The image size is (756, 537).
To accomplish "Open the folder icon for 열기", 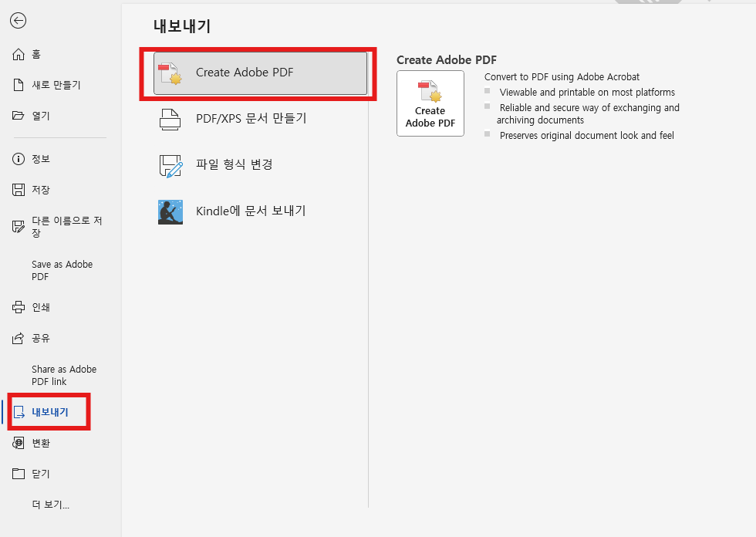I will [19, 116].
